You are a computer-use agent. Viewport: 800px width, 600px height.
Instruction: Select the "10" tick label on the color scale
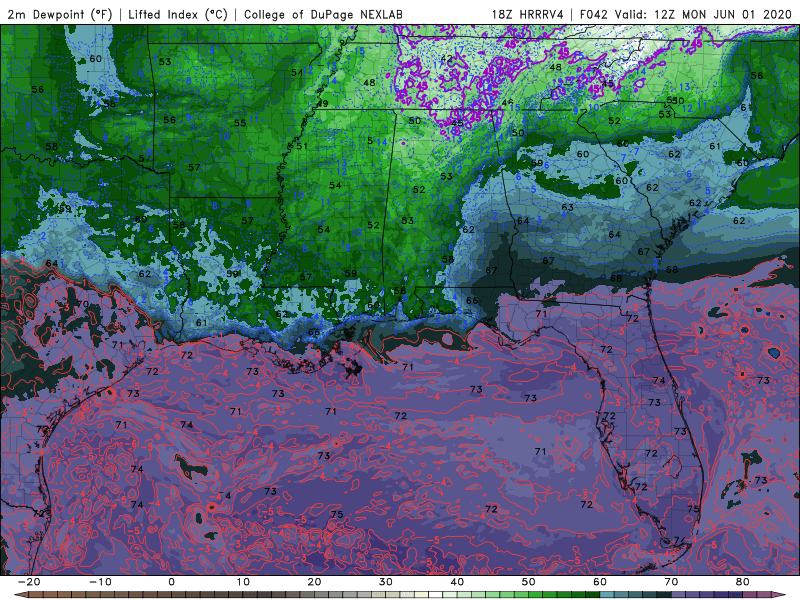(x=243, y=582)
